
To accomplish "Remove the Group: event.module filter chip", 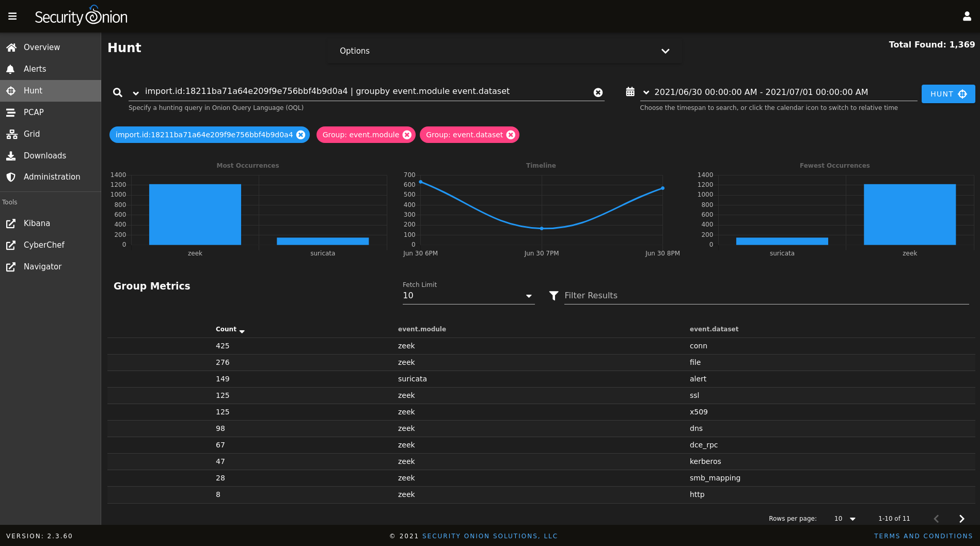I will (407, 135).
